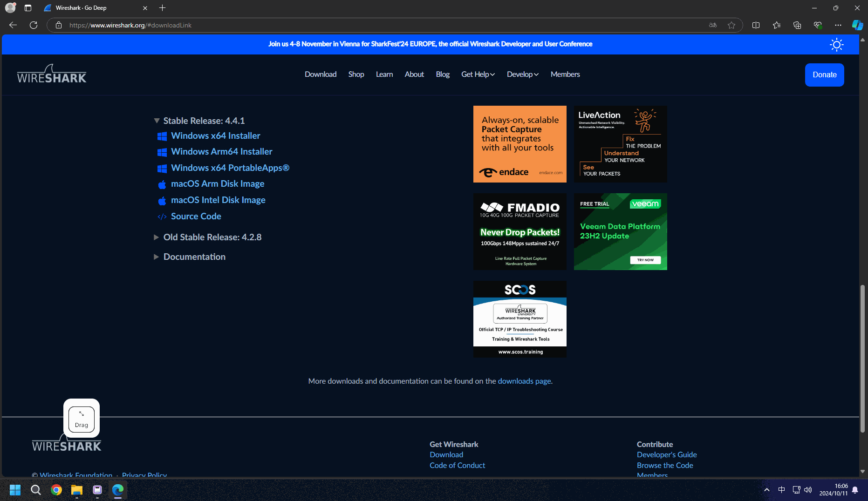The width and height of the screenshot is (868, 501).
Task: Open the Collections icon in the toolbar
Action: [x=797, y=25]
